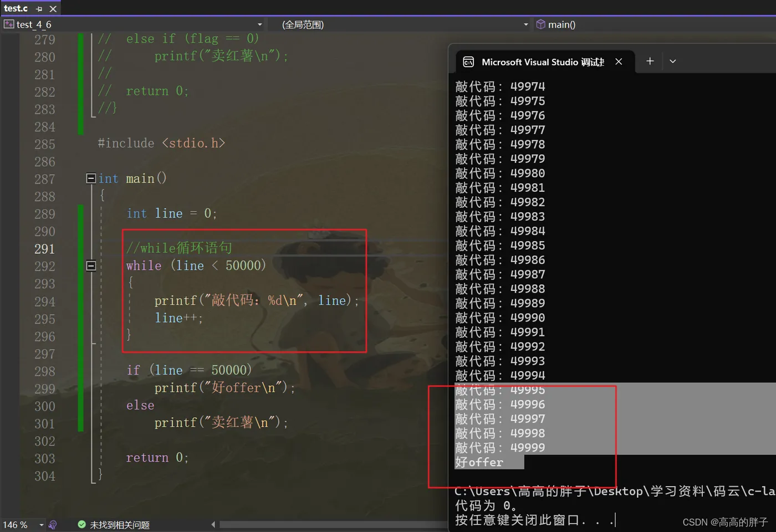This screenshot has height=532, width=776.
Task: Click the main() function cube icon
Action: point(541,24)
